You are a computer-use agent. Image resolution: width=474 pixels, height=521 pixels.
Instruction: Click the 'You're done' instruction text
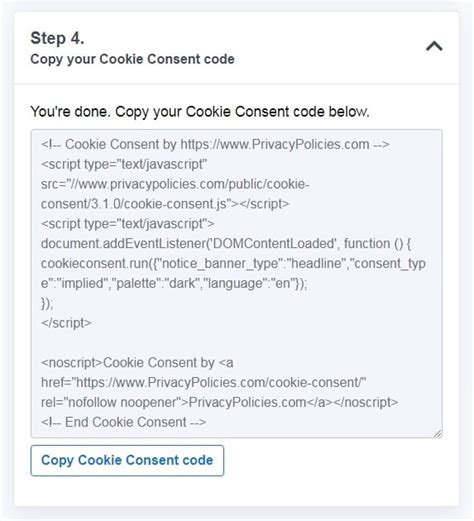point(200,112)
